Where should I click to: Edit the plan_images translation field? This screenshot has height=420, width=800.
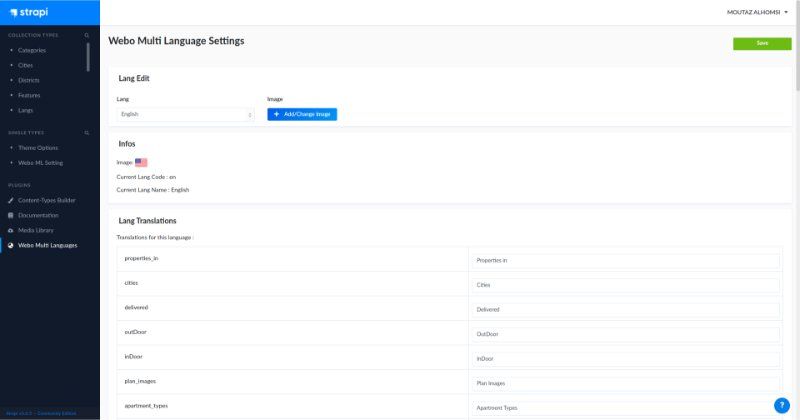(x=625, y=383)
